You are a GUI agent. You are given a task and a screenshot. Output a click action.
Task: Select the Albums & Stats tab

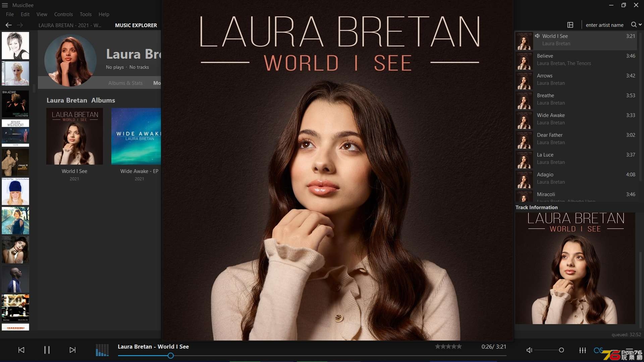tap(125, 83)
